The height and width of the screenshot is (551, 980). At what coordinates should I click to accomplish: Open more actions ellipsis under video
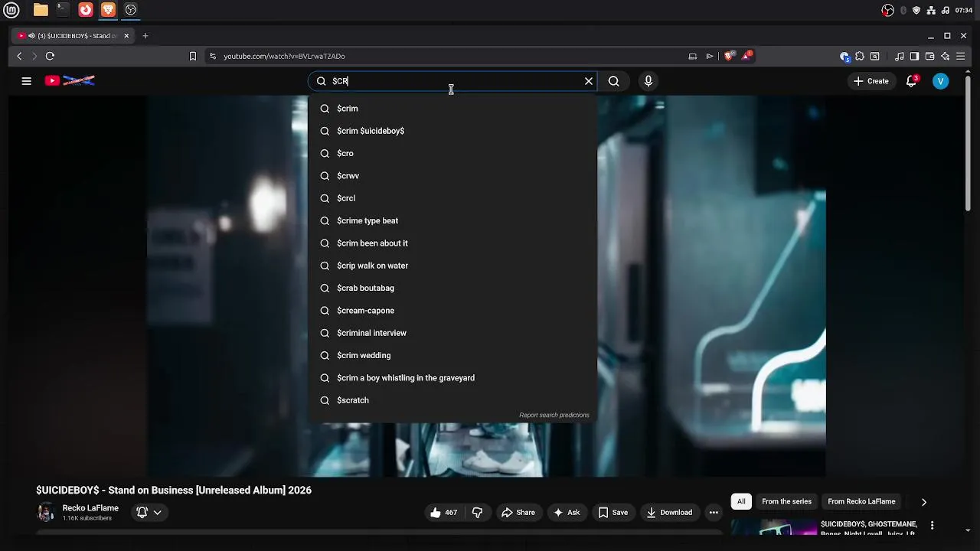pos(714,513)
